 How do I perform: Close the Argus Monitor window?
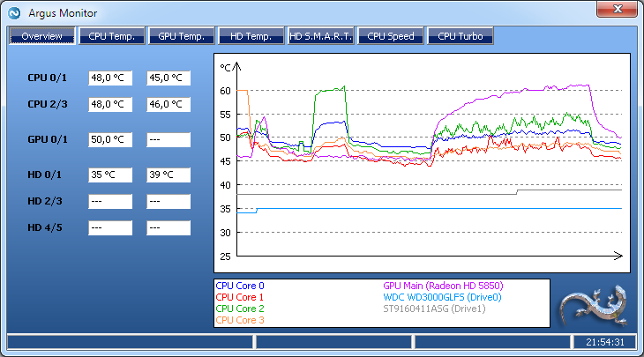pyautogui.click(x=617, y=9)
